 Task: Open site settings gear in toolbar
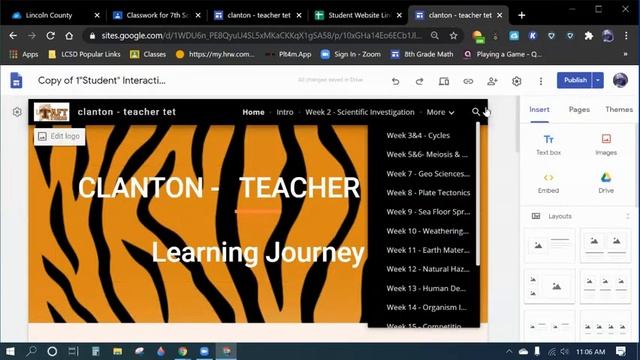tap(516, 81)
